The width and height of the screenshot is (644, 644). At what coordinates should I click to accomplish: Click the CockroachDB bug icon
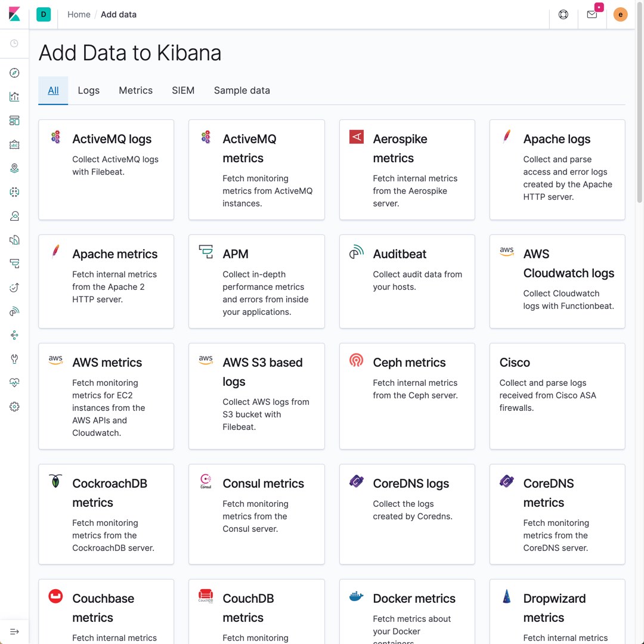coord(55,481)
